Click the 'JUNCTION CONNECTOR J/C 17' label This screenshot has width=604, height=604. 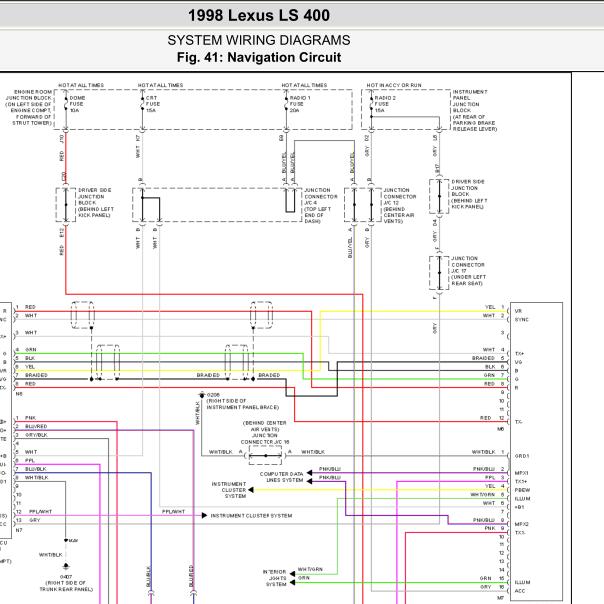468,271
